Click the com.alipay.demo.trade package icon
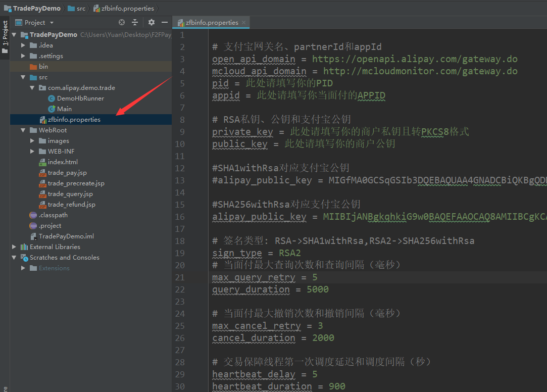This screenshot has height=392, width=547. (x=42, y=87)
